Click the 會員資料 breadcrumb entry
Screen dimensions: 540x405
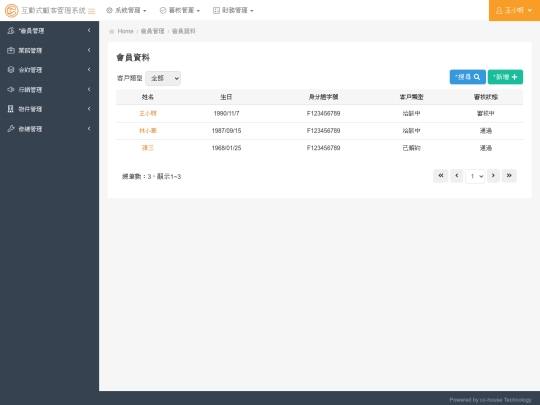pyautogui.click(x=184, y=31)
